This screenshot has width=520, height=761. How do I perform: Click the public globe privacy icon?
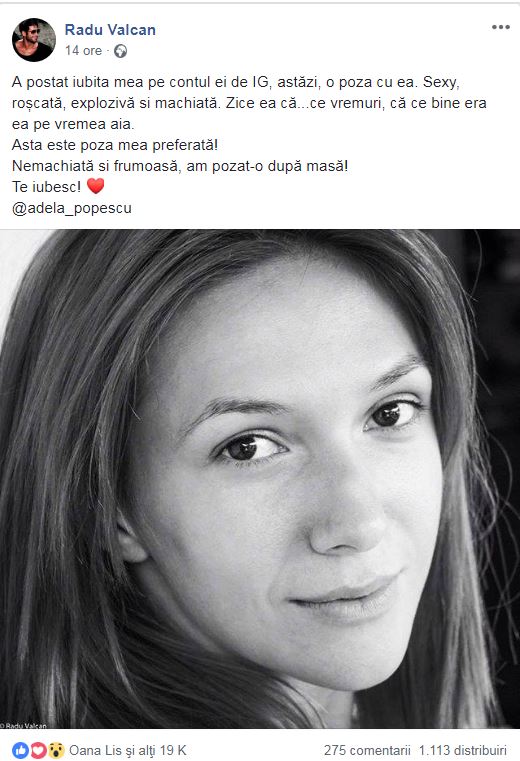120,51
